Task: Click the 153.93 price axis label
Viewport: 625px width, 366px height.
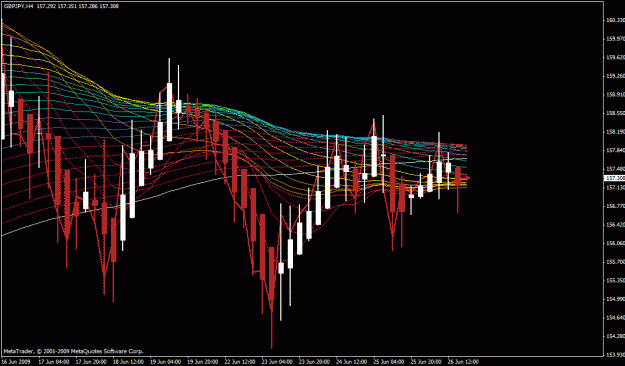Action: (x=616, y=355)
